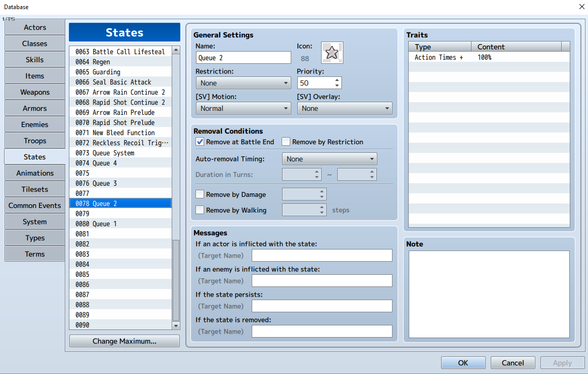The width and height of the screenshot is (588, 374).
Task: Select state 0063 Battle Call Lifesteal
Action: pos(121,52)
